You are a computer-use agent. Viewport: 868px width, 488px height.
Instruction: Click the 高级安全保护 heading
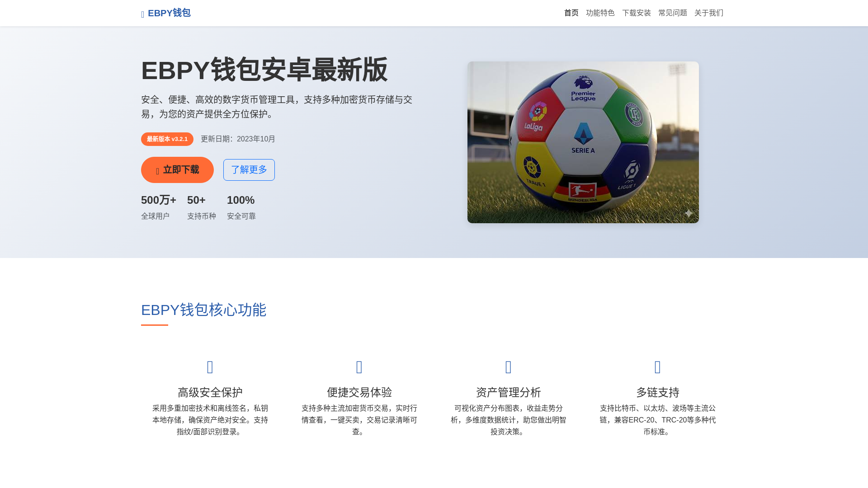click(210, 392)
